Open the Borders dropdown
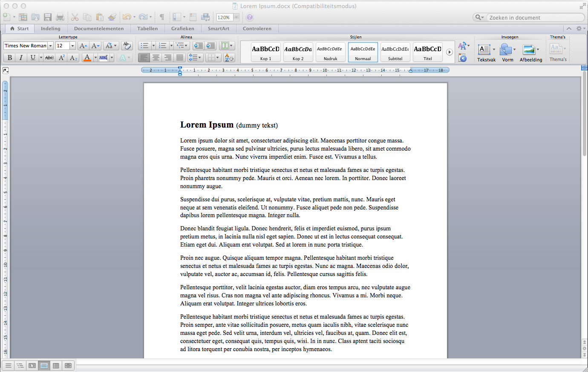The height and width of the screenshot is (372, 588). click(x=213, y=58)
